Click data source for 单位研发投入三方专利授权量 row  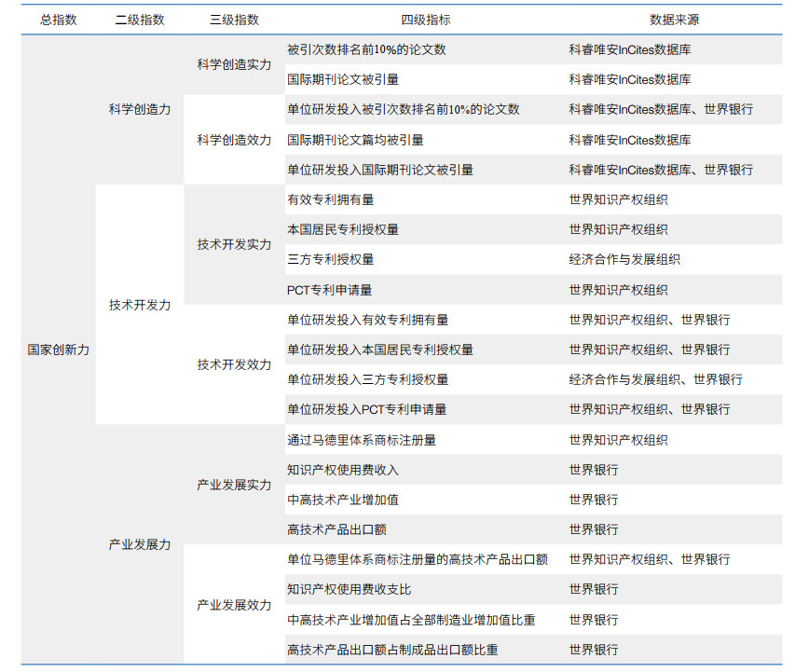click(656, 380)
